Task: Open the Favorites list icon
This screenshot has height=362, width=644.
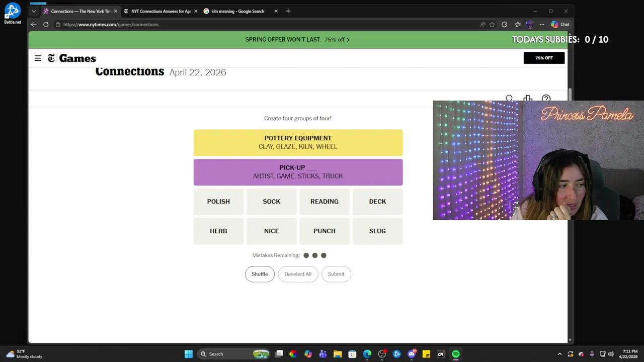Action: 517,24
